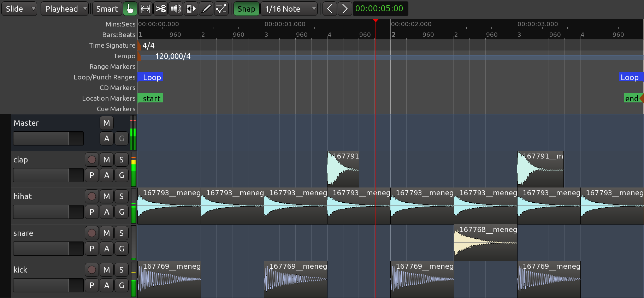Open clap track playlist button P

[92, 175]
